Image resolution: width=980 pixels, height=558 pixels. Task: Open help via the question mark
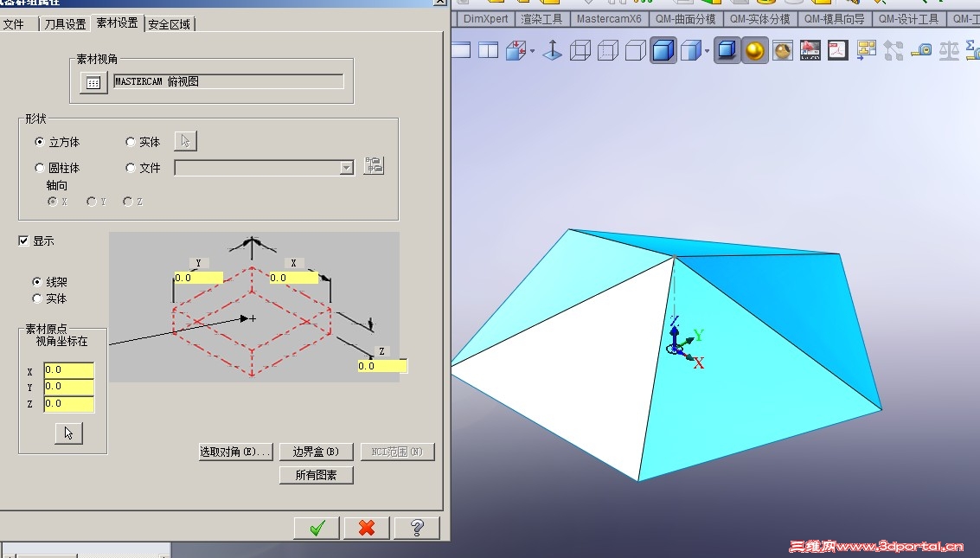coord(417,528)
